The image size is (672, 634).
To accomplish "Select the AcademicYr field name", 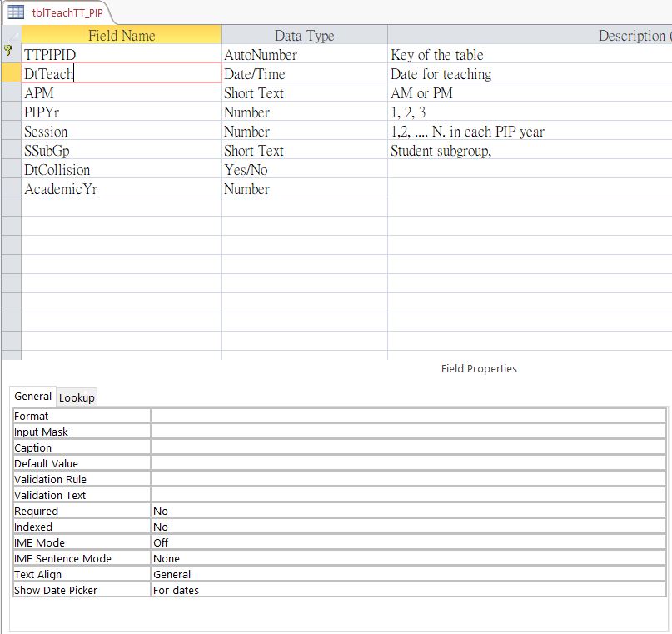I will point(122,188).
